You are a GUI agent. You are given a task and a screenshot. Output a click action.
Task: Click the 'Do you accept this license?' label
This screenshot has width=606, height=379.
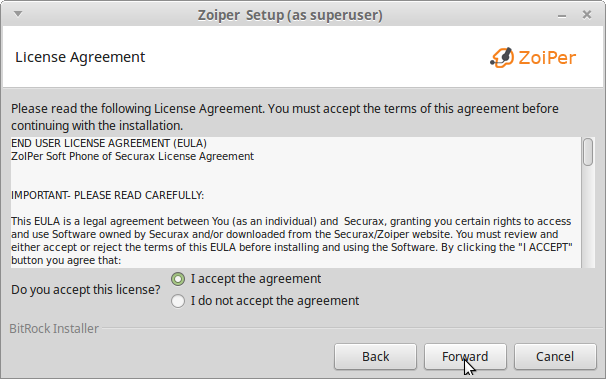pos(85,290)
